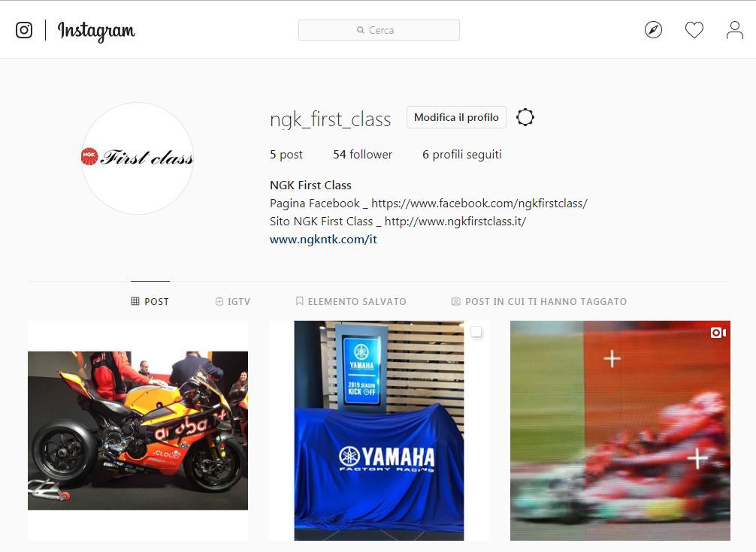756x552 pixels.
Task: Open the activity heart icon
Action: [x=694, y=30]
